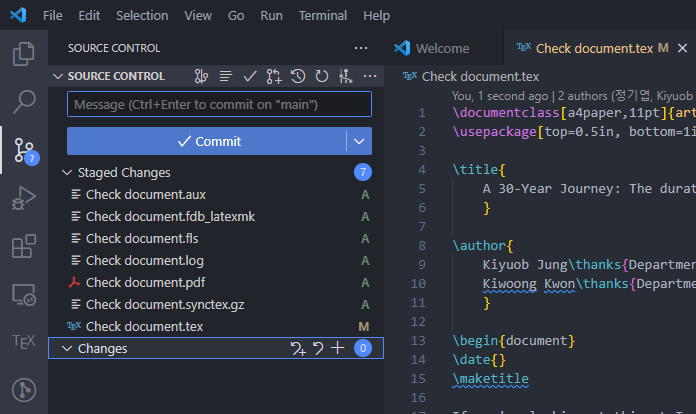Screen dimensions: 696x414
Task: Click the branch graph icon in Source Control toolbar
Action: 201,76
